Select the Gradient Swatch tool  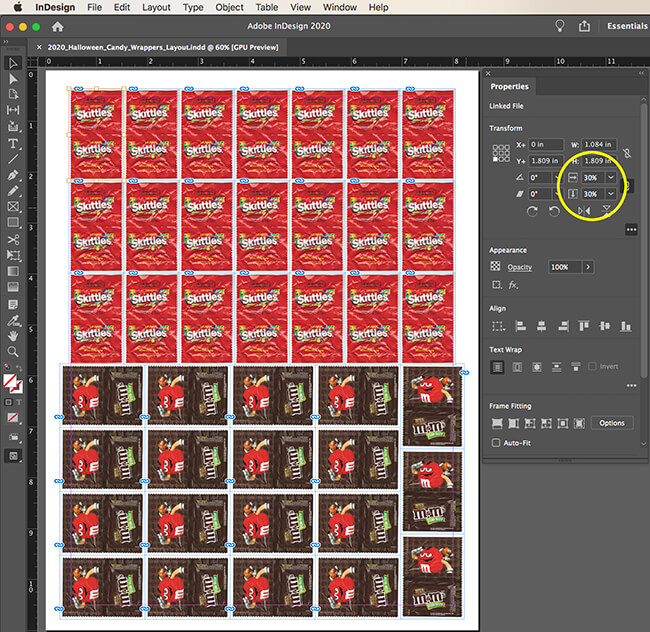tap(13, 271)
